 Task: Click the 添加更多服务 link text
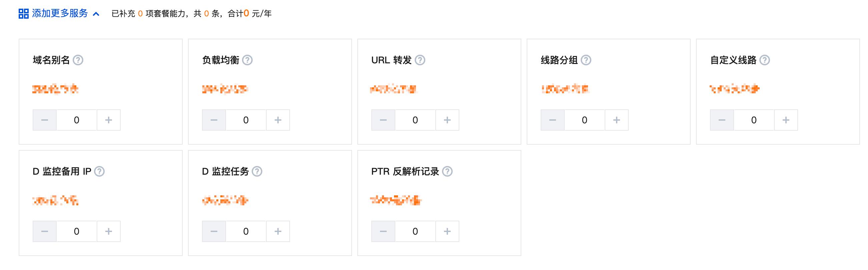[60, 13]
